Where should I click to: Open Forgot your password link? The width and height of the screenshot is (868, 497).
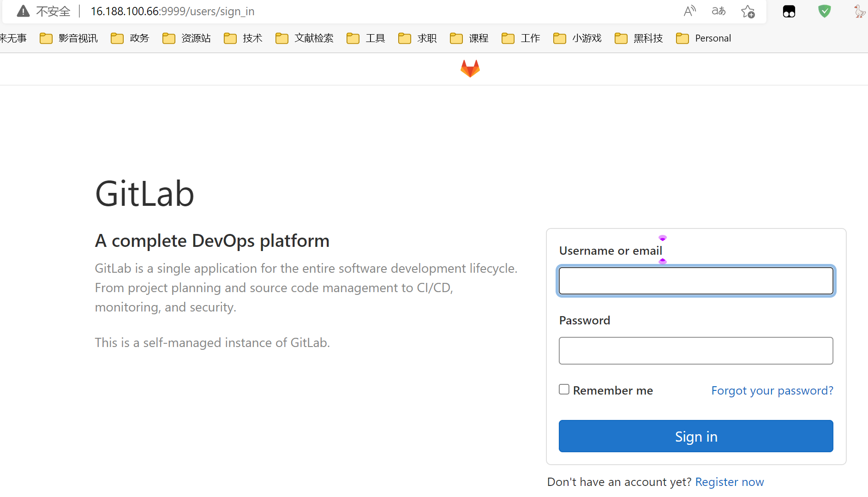pos(772,391)
